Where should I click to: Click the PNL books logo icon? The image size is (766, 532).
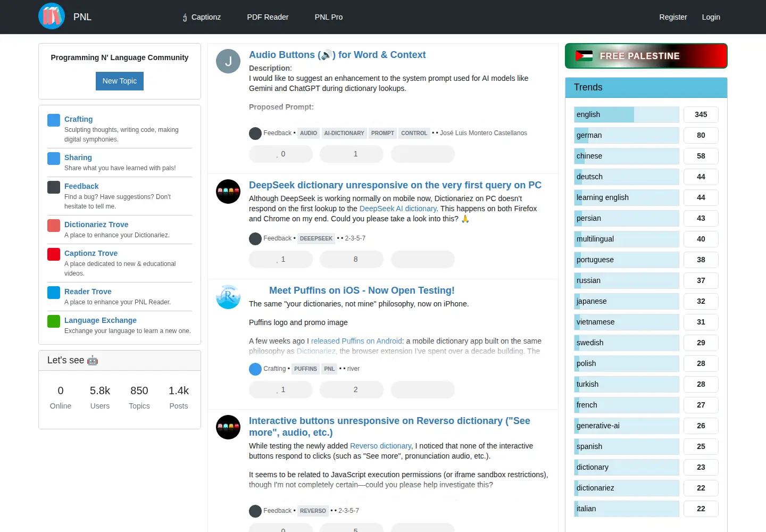point(52,16)
